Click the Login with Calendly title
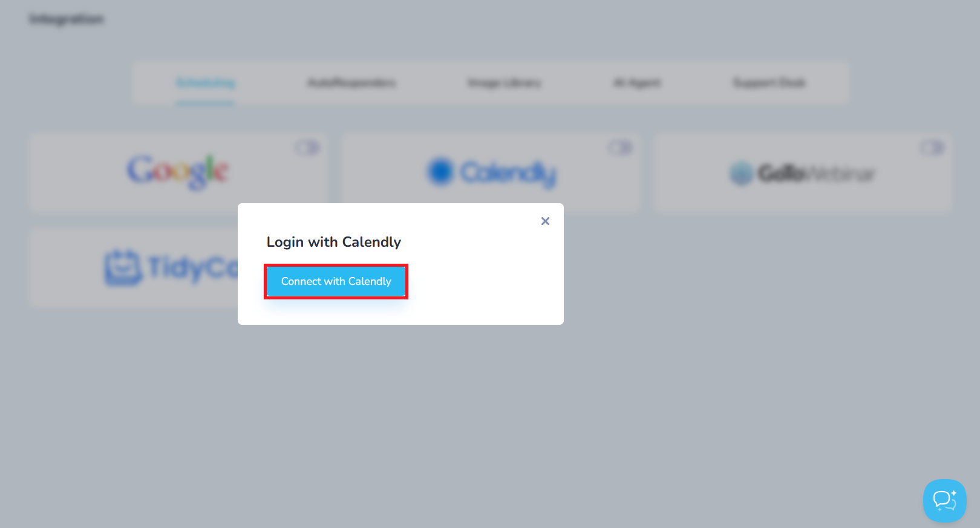Screen dimensions: 980x528 pos(334,242)
